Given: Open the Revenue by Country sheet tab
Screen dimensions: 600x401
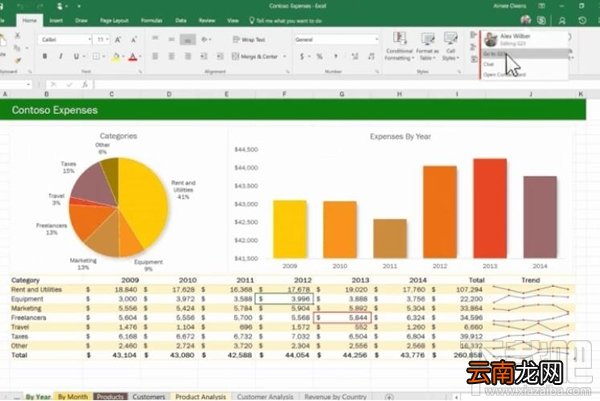Looking at the screenshot, I should [336, 397].
